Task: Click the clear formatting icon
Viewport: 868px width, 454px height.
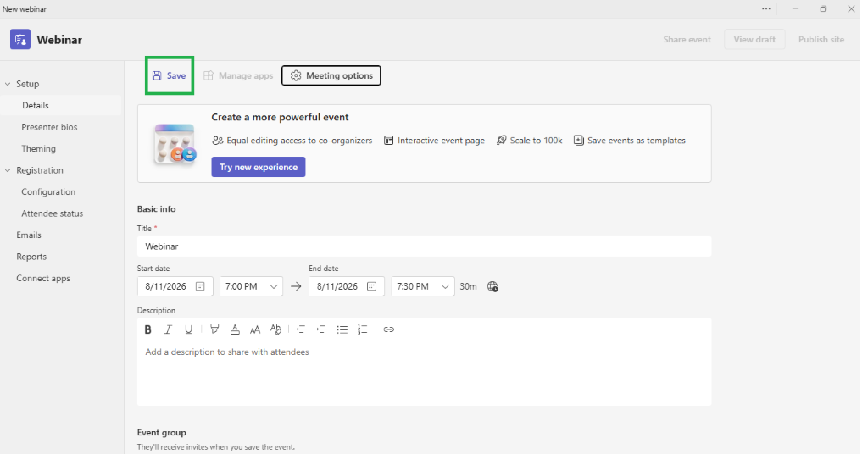Action: click(x=275, y=329)
